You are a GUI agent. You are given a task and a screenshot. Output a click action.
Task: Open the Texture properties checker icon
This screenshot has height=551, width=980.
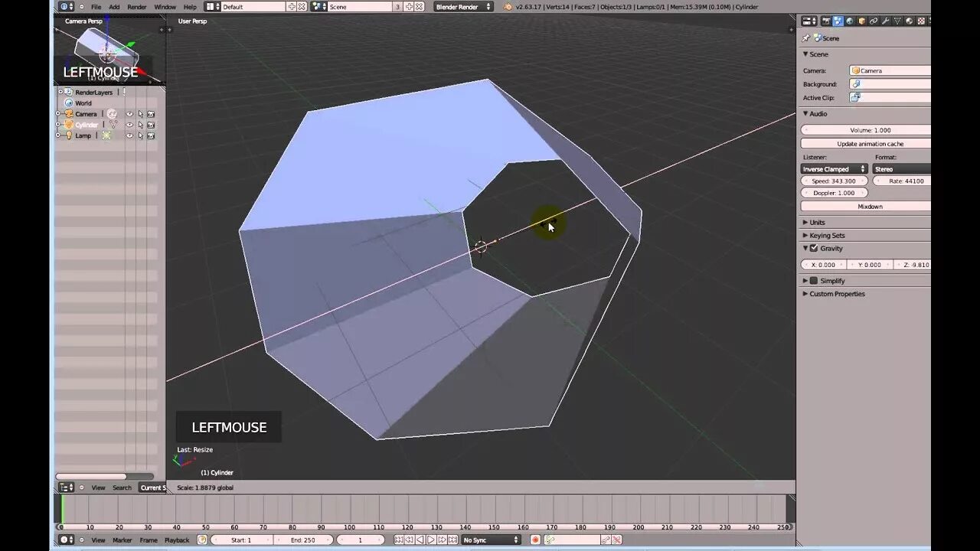click(921, 21)
